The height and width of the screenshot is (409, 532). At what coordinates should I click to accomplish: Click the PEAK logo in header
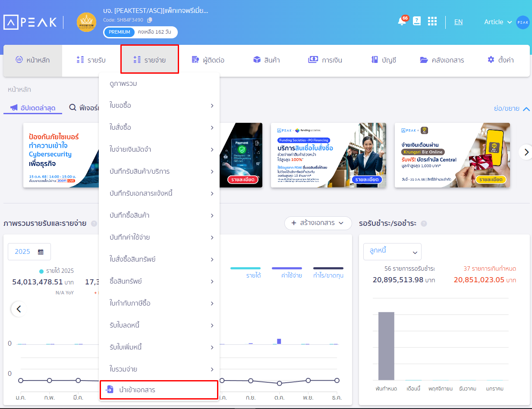[30, 22]
